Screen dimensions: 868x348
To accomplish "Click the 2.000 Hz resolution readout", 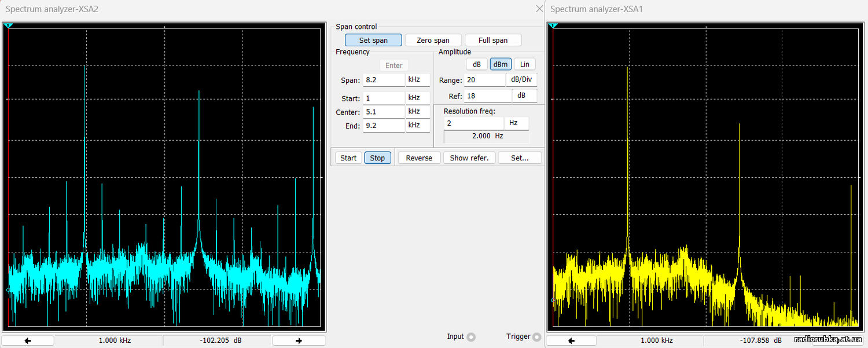I will [486, 137].
